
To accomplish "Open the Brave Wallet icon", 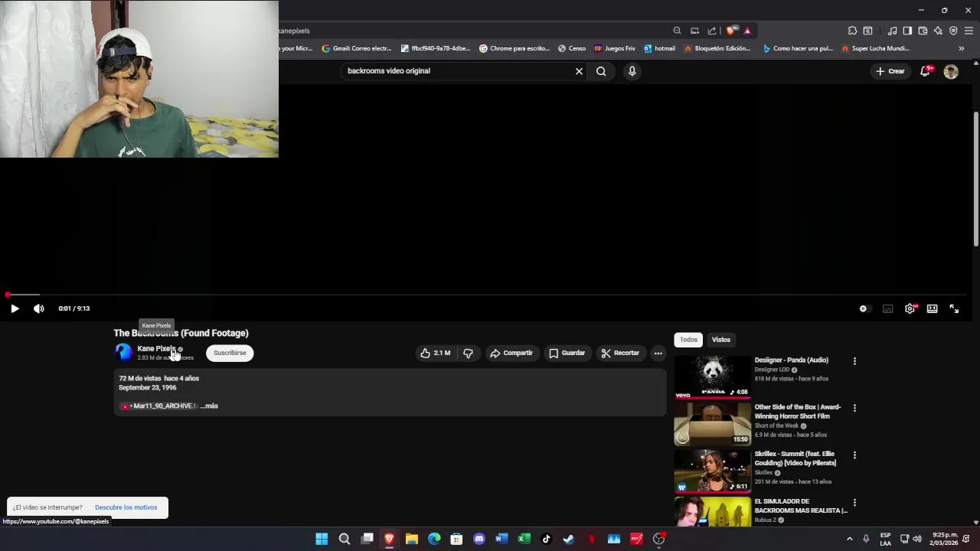I will (x=923, y=31).
